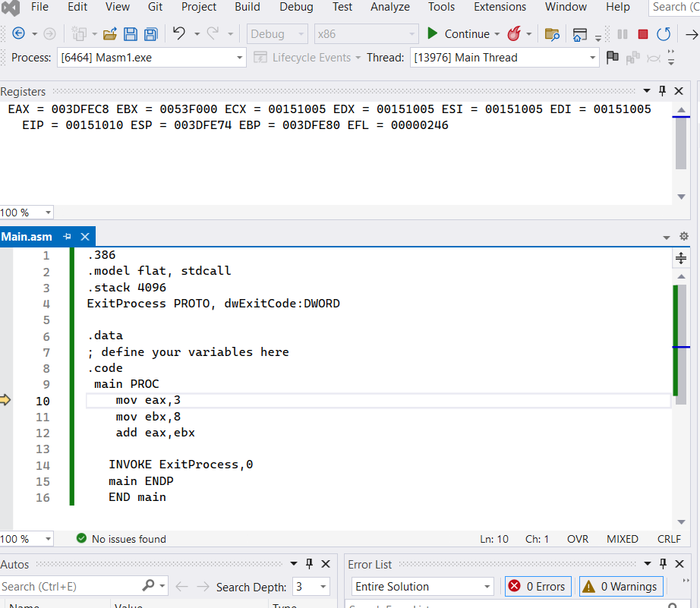Click the Undo arrow icon

coord(179,33)
